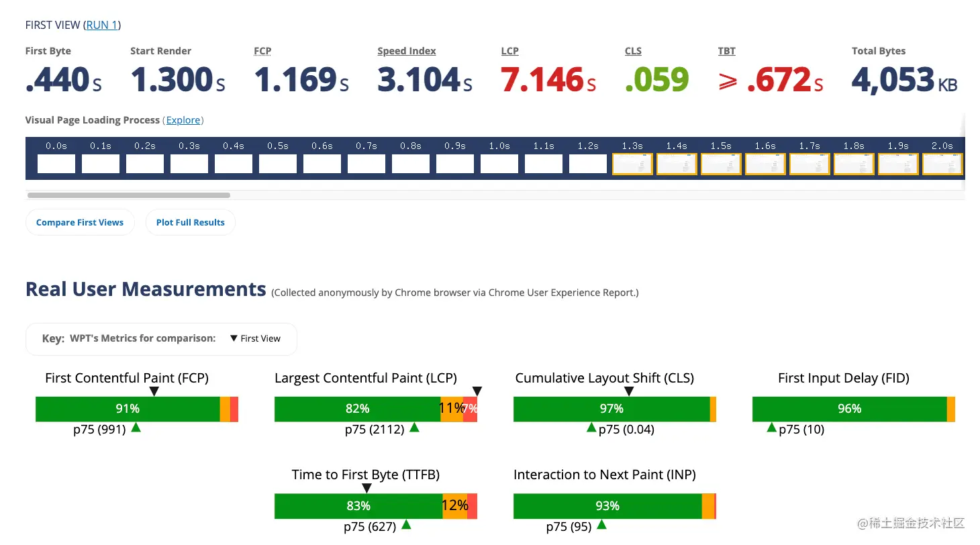Click the .440 s First Byte value
980x545 pixels.
point(64,80)
